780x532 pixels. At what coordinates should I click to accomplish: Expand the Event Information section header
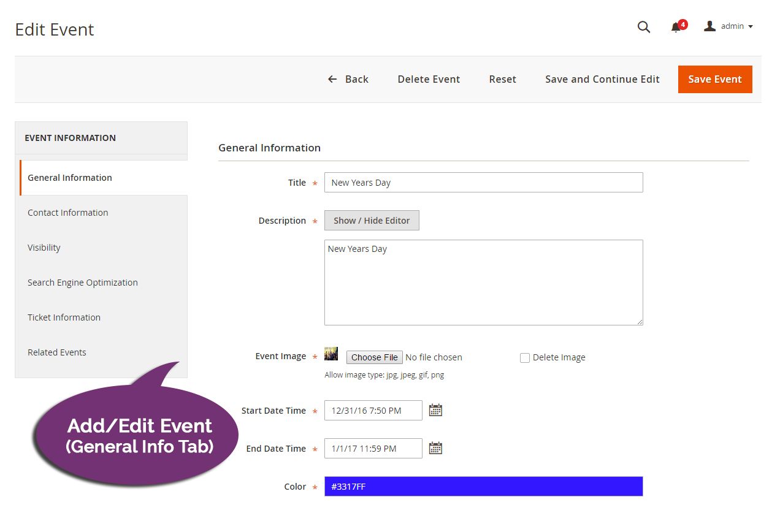click(70, 138)
